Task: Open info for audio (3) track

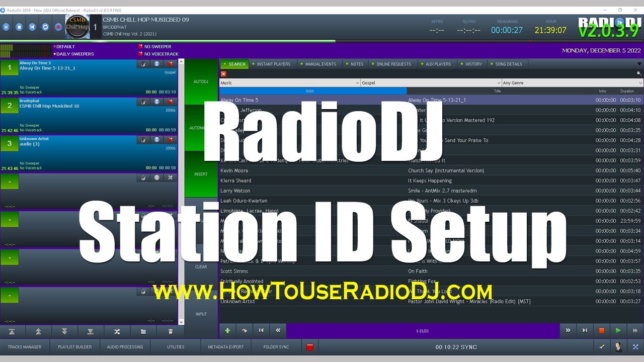Action: click(156, 139)
